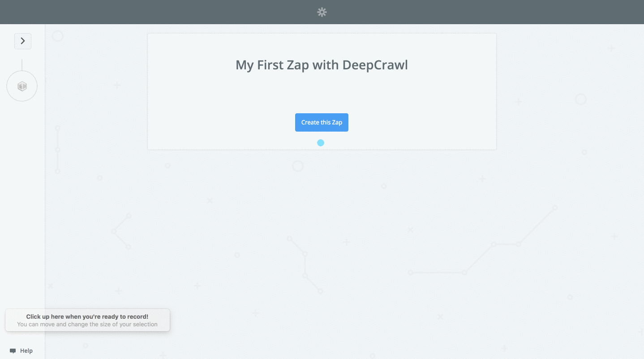The width and height of the screenshot is (644, 359).
Task: Select the DeepCrawl cube step icon
Action: pyautogui.click(x=22, y=86)
